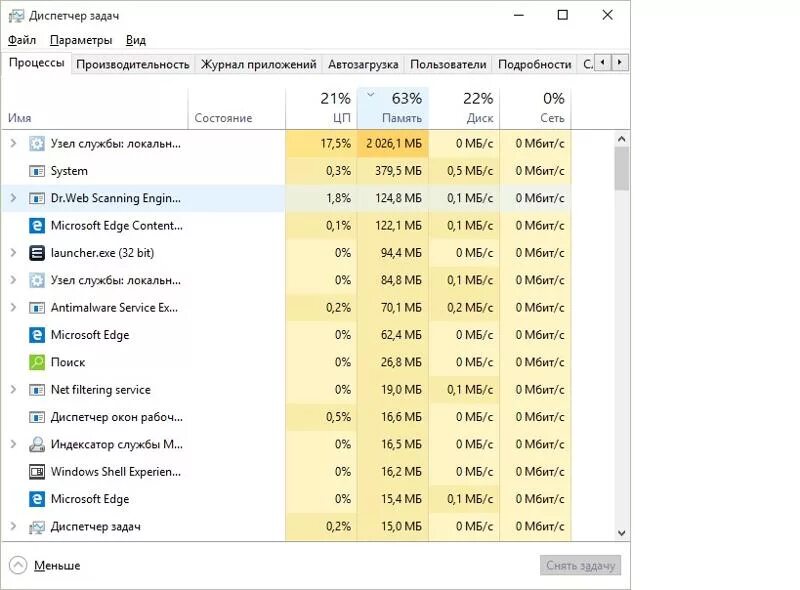
Task: Open the Файл menu
Action: [x=22, y=40]
